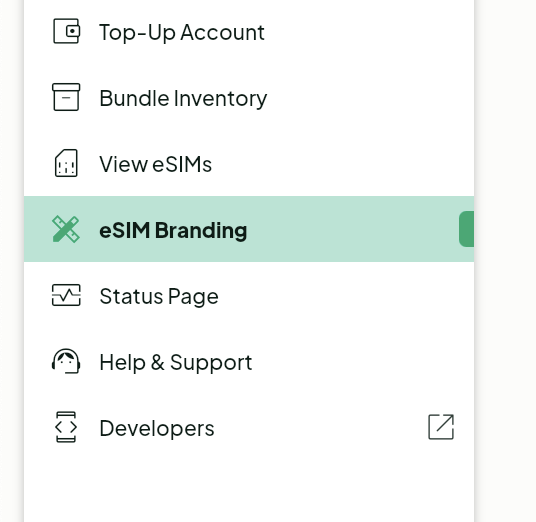The height and width of the screenshot is (522, 536).
Task: Open Help & Support
Action: (176, 362)
